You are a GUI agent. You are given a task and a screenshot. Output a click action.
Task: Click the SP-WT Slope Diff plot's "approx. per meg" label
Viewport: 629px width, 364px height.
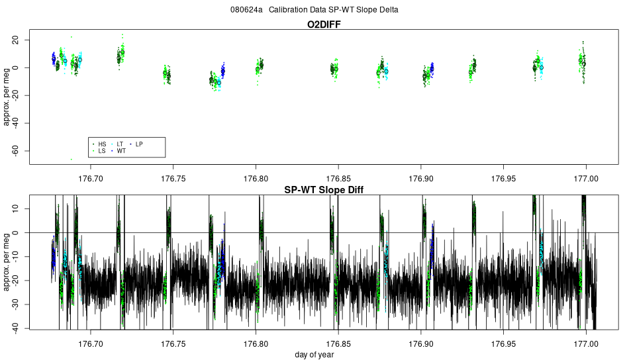(x=5, y=262)
